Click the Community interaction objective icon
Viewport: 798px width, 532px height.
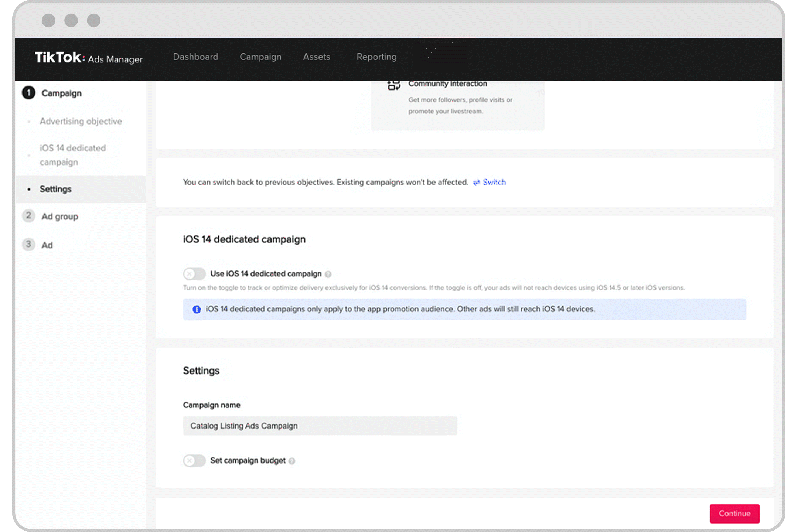click(393, 85)
